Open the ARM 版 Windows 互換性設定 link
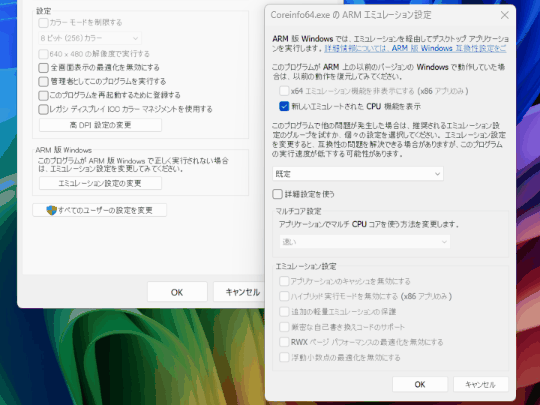Screen dimensions: 540x405 click(415, 49)
